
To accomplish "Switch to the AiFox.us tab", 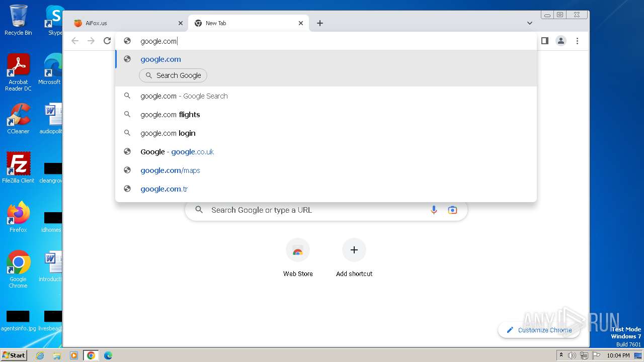I will coord(127,23).
